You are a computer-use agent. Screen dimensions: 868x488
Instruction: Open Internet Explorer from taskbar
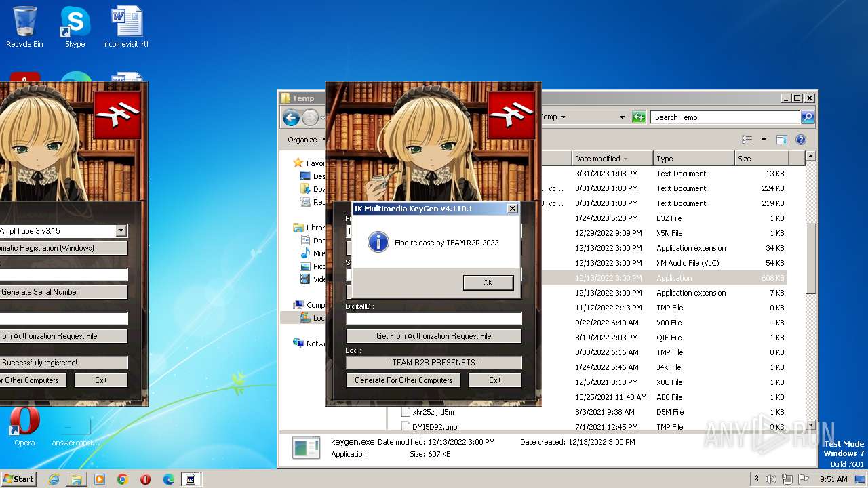[x=54, y=479]
